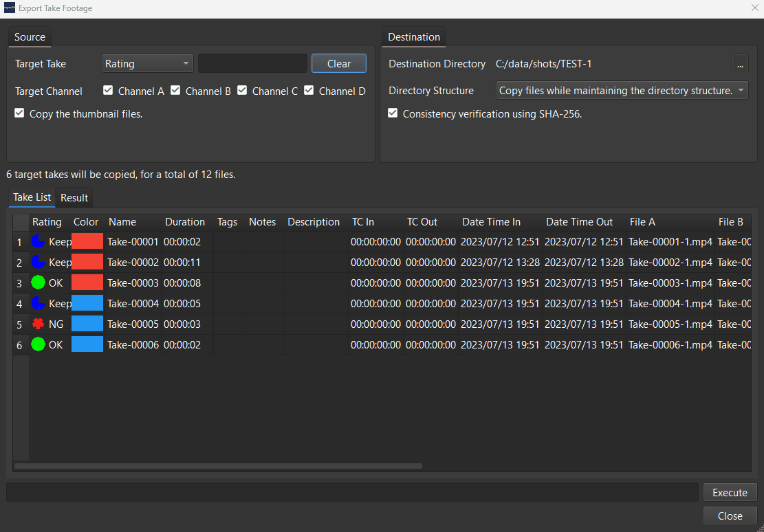The image size is (764, 532).
Task: Switch to the Result tab
Action: (x=74, y=197)
